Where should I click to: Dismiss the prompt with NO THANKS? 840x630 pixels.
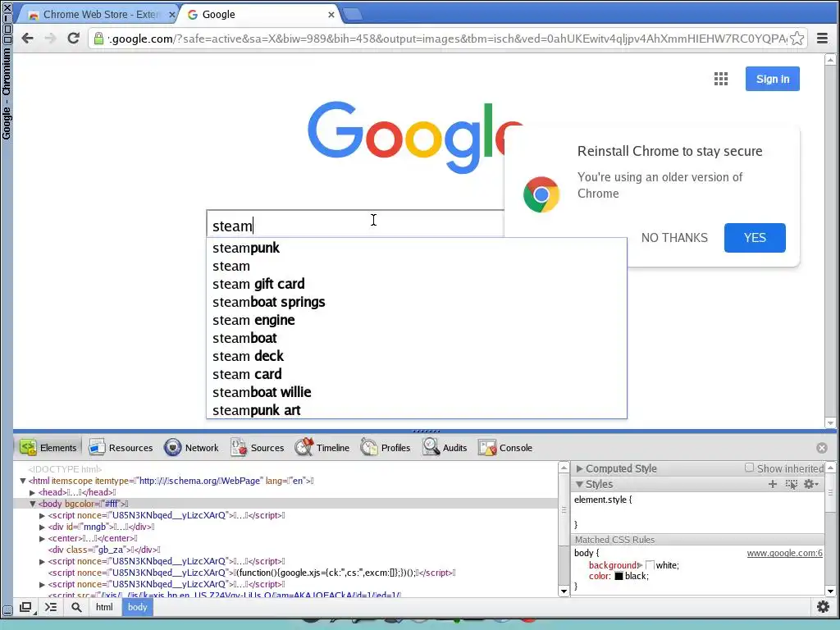[x=674, y=237]
